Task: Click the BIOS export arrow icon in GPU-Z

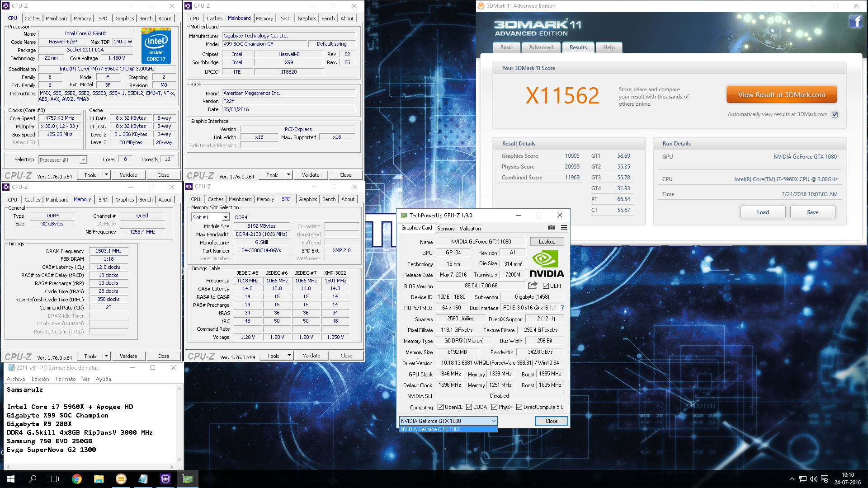Action: [533, 286]
